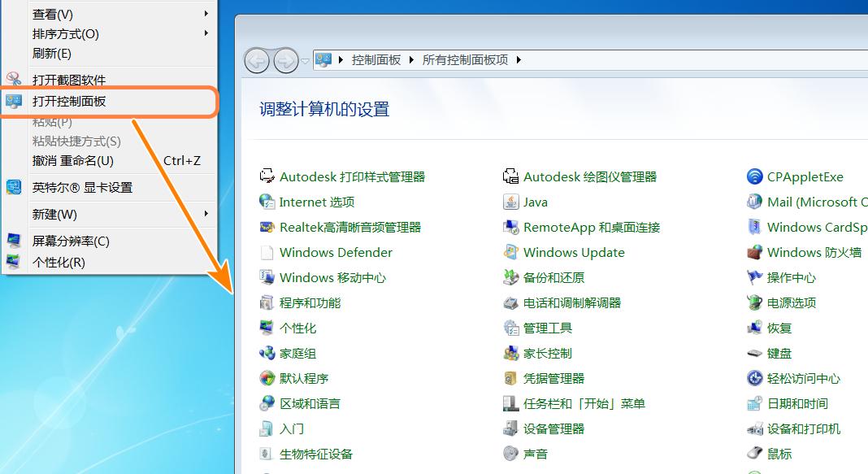
Task: Click the 家长控制 icon
Action: (x=510, y=354)
